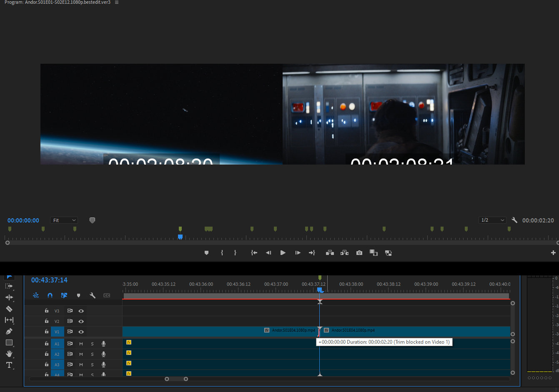Lock track V3
Viewport: 559px width, 392px height.
[47, 311]
